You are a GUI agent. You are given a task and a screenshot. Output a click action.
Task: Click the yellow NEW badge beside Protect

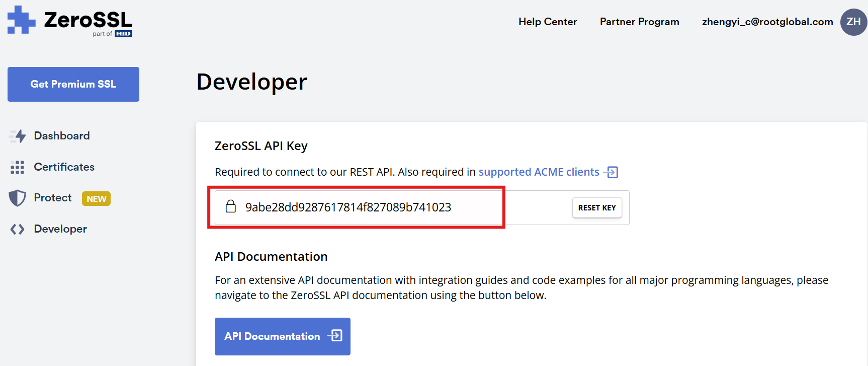pyautogui.click(x=96, y=199)
